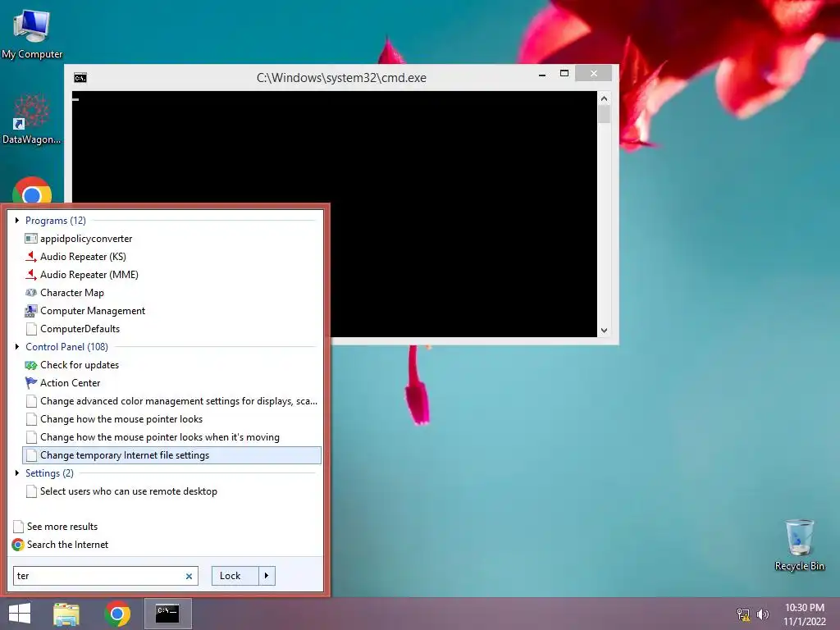This screenshot has width=840, height=630.
Task: Switch to cmd.exe taskbar button
Action: pyautogui.click(x=167, y=614)
